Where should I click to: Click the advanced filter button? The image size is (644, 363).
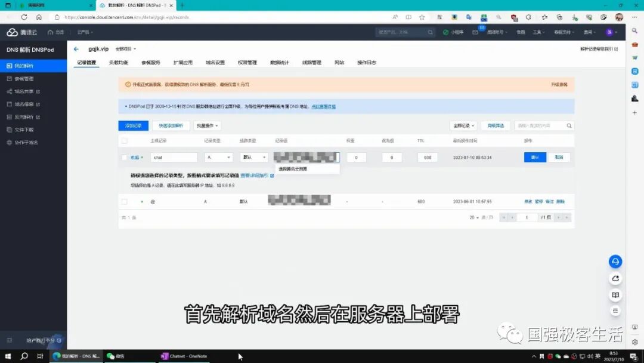coord(496,126)
